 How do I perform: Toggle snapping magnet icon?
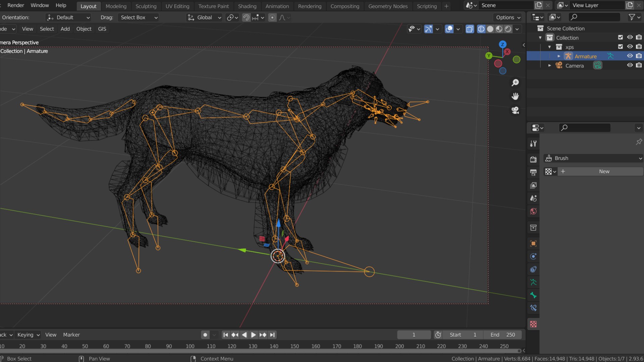[246, 17]
